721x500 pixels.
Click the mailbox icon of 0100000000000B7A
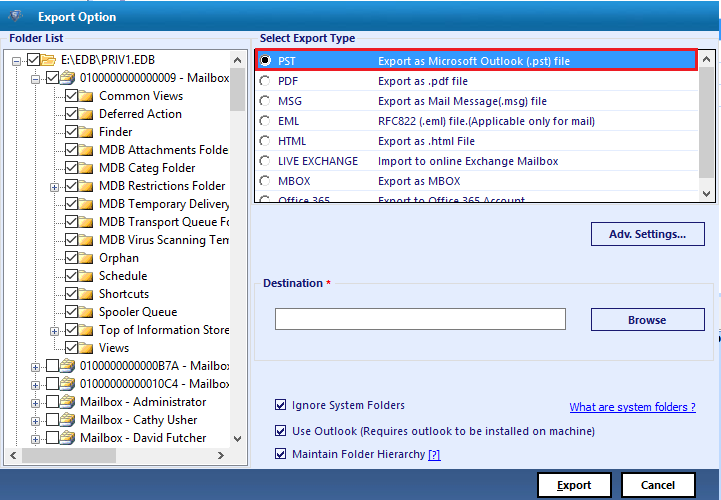click(67, 366)
